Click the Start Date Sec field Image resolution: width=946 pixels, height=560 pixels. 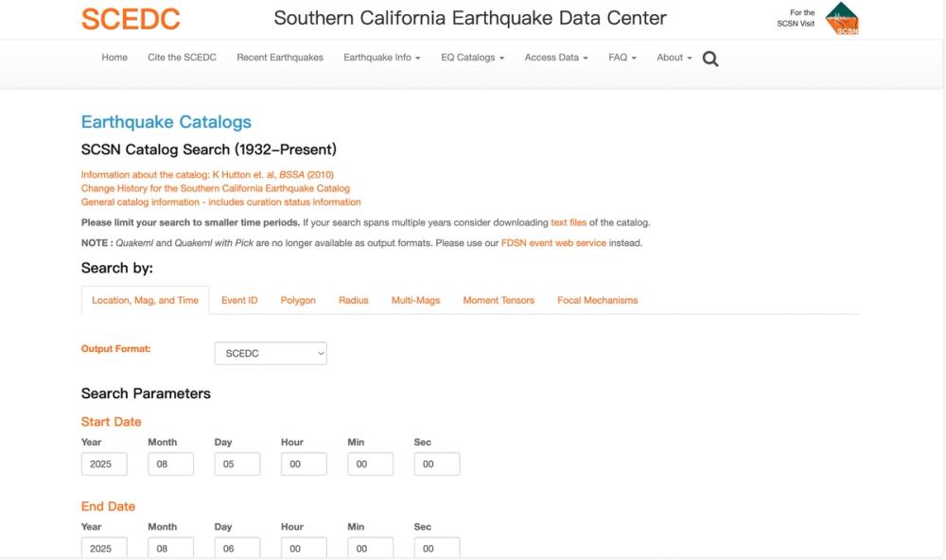[437, 464]
